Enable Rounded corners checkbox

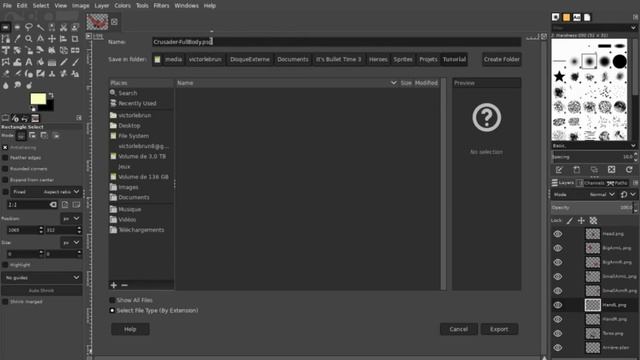coord(5,169)
